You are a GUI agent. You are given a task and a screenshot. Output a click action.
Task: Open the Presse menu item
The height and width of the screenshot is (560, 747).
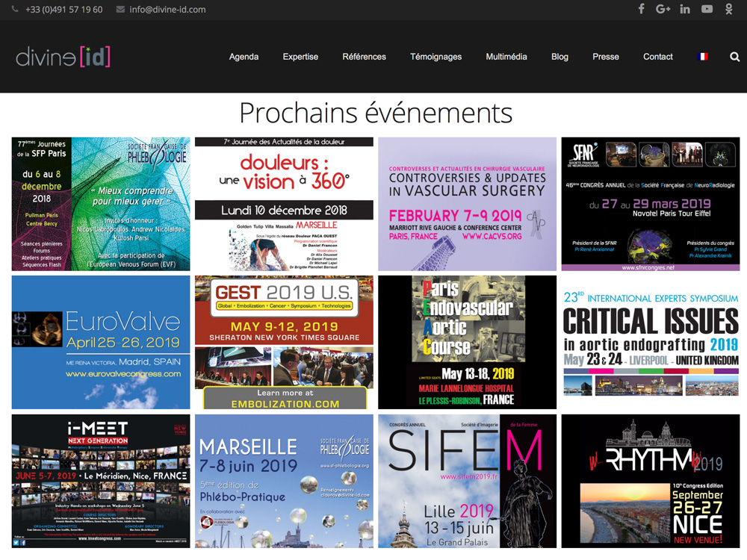(606, 57)
